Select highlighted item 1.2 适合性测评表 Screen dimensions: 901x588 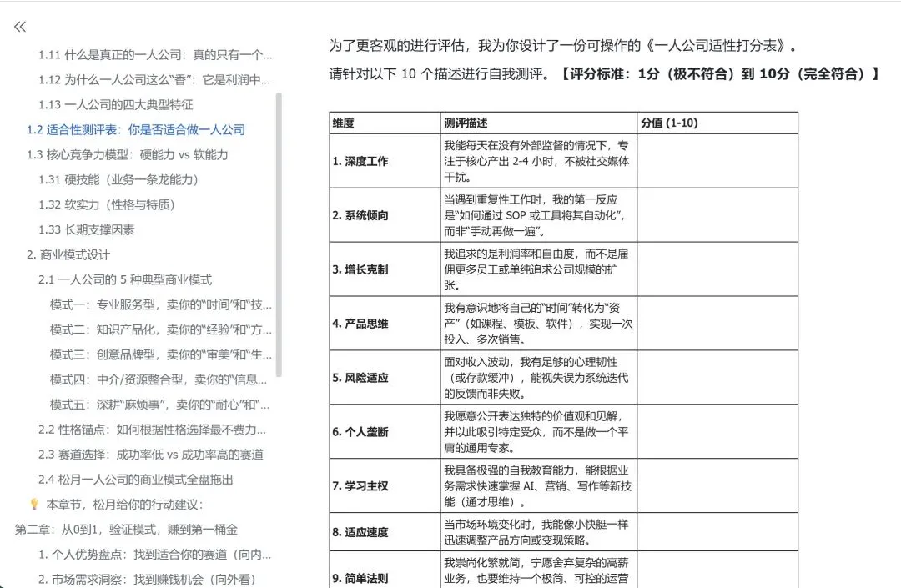(136, 130)
